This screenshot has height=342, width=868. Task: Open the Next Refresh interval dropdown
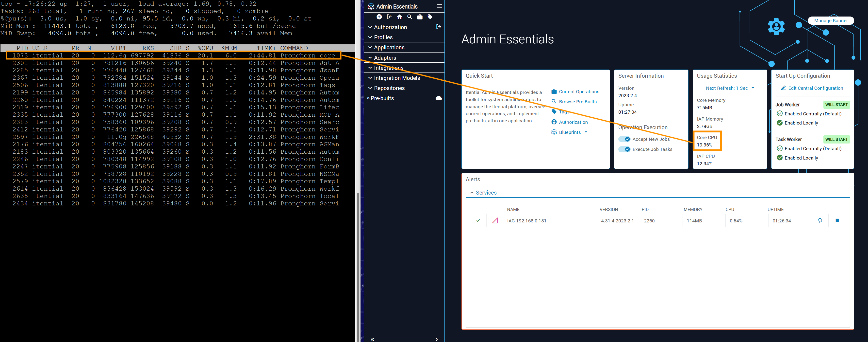tap(730, 88)
